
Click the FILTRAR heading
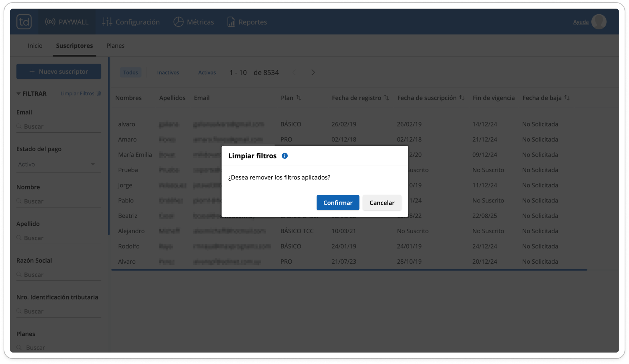(x=34, y=94)
